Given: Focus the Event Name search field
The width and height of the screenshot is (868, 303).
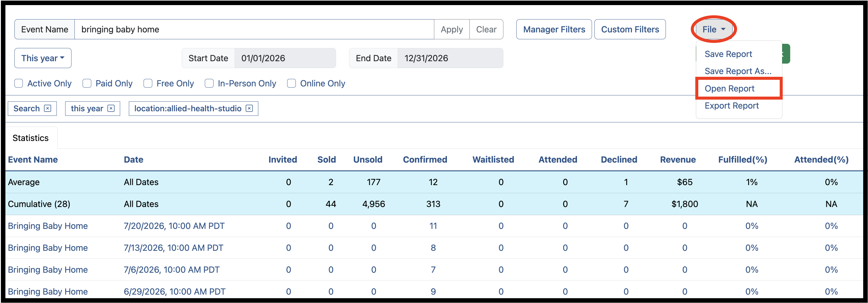Looking at the screenshot, I should tap(254, 29).
